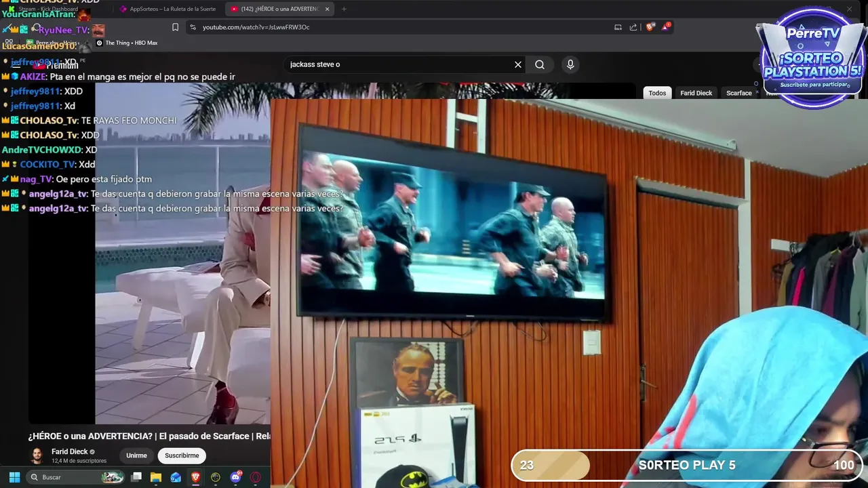The image size is (868, 488).
Task: Bookmark this page with the bookmark icon
Action: tap(175, 27)
